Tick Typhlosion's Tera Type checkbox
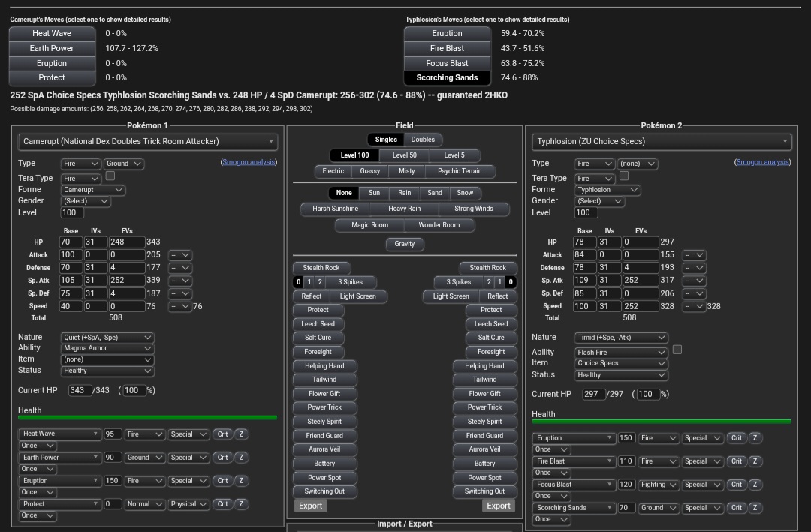The width and height of the screenshot is (811, 532). click(624, 176)
